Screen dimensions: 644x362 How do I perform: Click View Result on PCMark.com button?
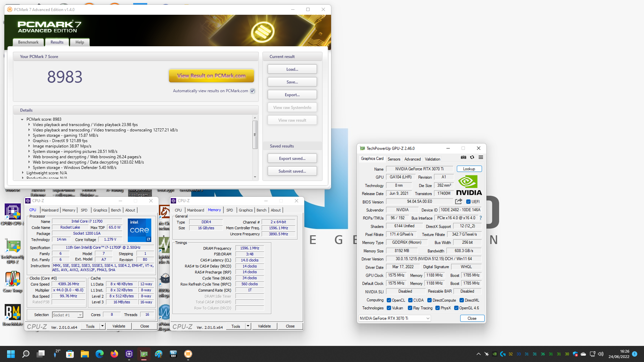(211, 76)
